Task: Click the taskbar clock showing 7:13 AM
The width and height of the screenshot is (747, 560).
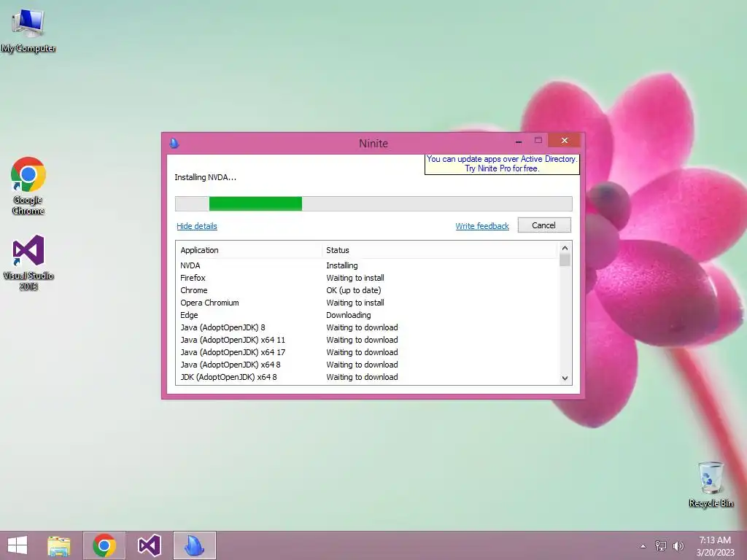Action: pos(715,545)
